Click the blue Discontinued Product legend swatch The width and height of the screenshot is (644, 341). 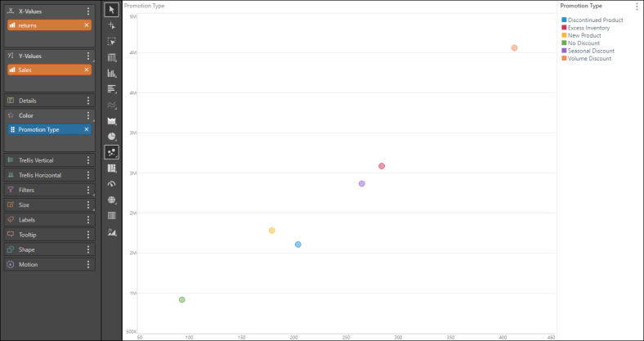click(564, 20)
